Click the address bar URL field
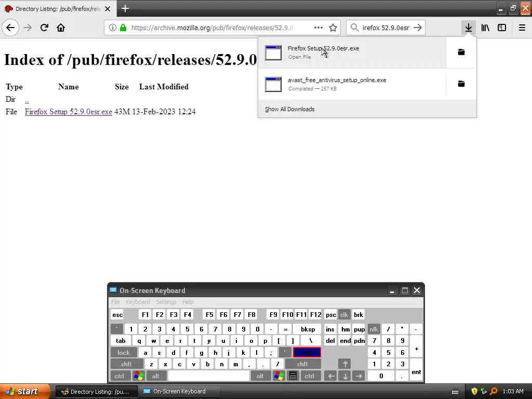Viewport: 532px width, 399px height. tap(214, 28)
